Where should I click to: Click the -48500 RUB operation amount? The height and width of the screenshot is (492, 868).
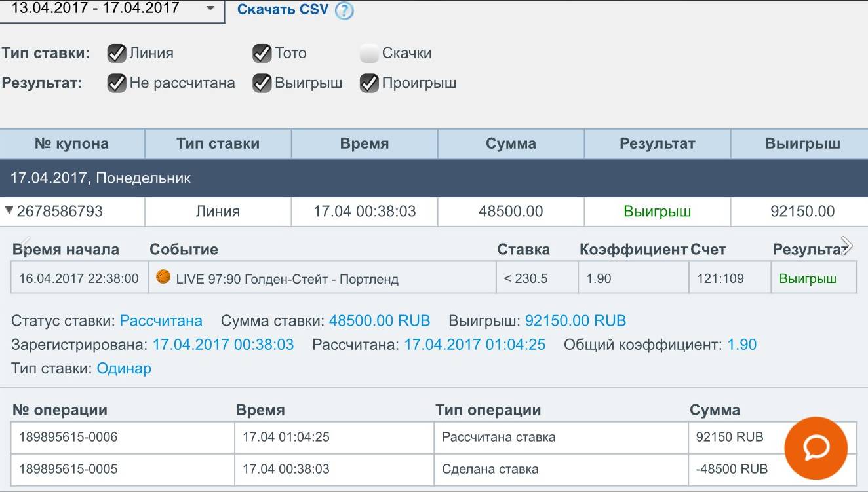tap(732, 469)
